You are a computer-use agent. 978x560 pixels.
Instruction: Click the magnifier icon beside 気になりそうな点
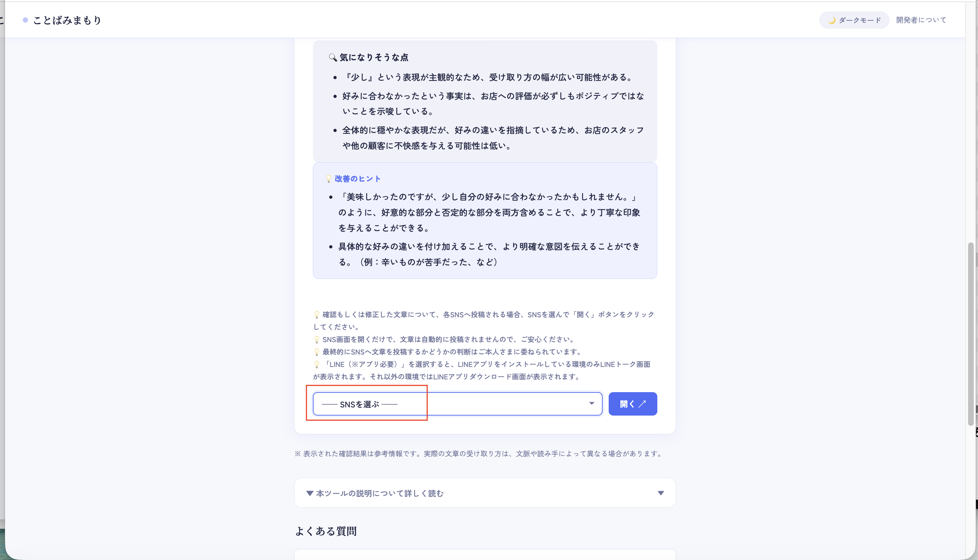(332, 57)
